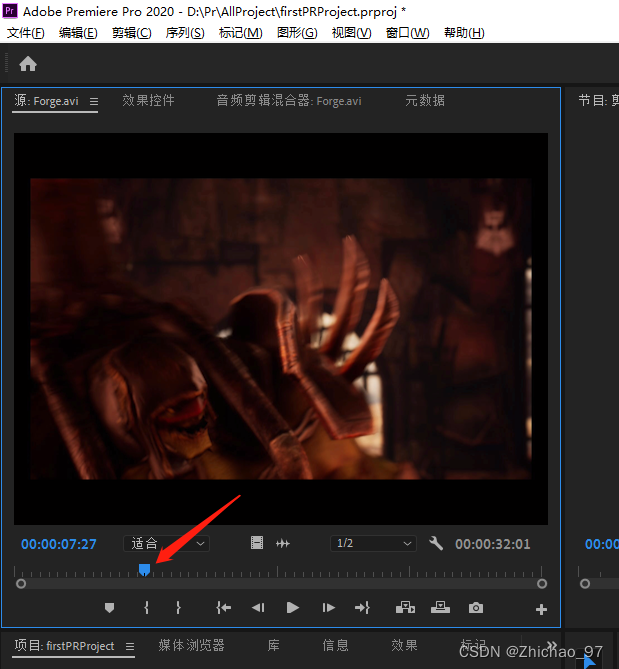Screen dimensions: 619x669
Task: Click the Step Back one frame button
Action: point(258,608)
